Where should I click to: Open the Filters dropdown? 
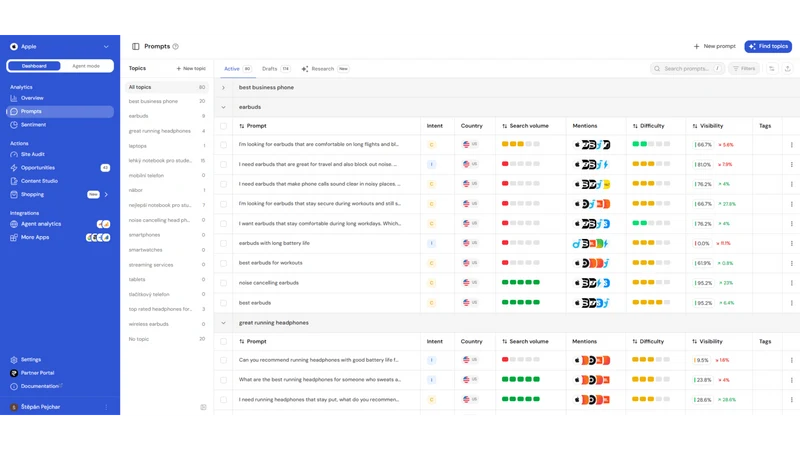pyautogui.click(x=744, y=68)
